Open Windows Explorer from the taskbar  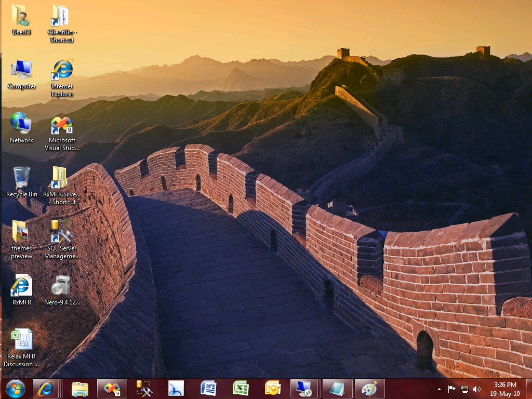pyautogui.click(x=78, y=389)
